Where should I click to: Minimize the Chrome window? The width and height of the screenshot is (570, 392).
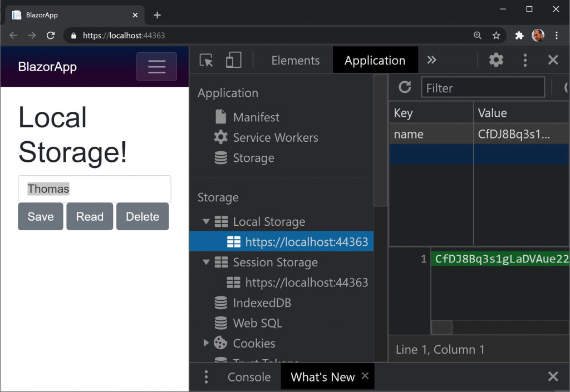click(x=503, y=9)
